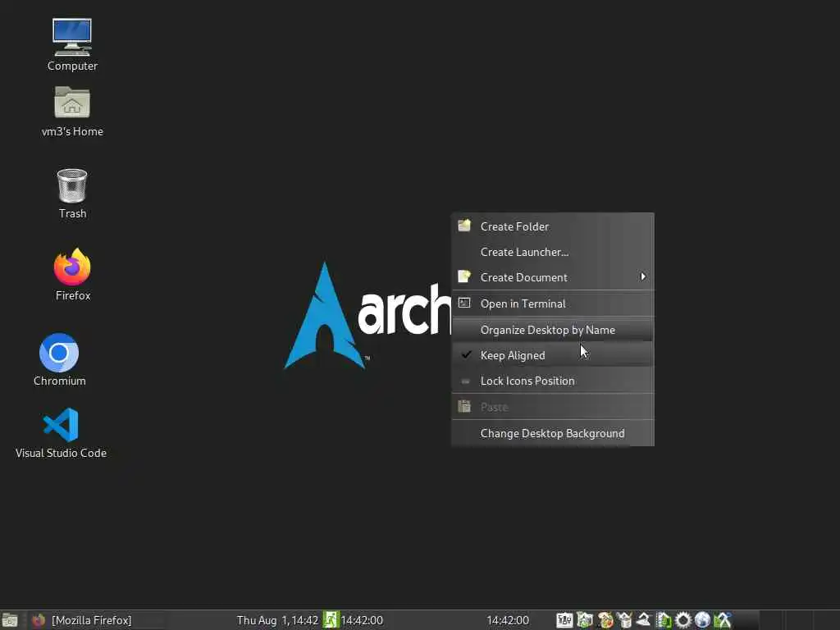
Task: Open the Create Document submenu entry
Action: [x=553, y=277]
